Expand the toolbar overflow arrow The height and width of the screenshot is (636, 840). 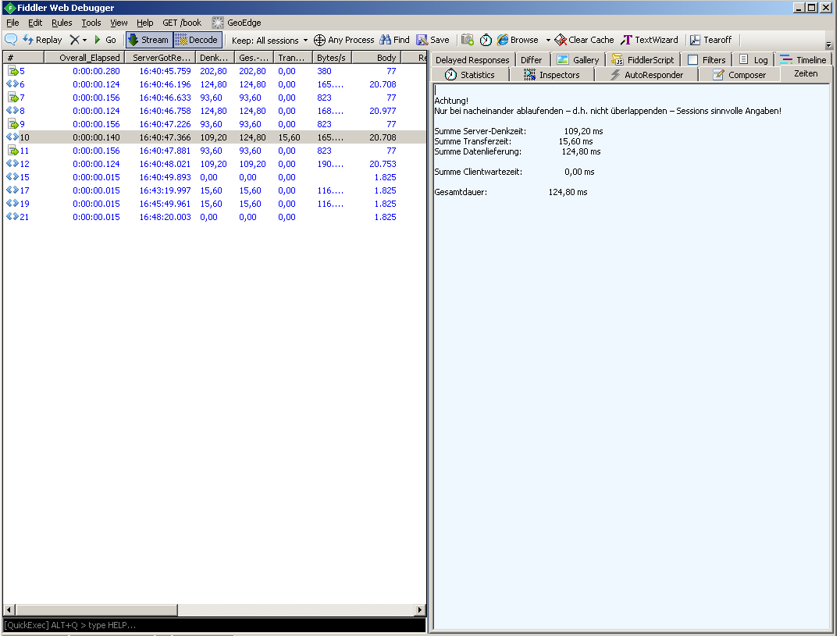829,45
